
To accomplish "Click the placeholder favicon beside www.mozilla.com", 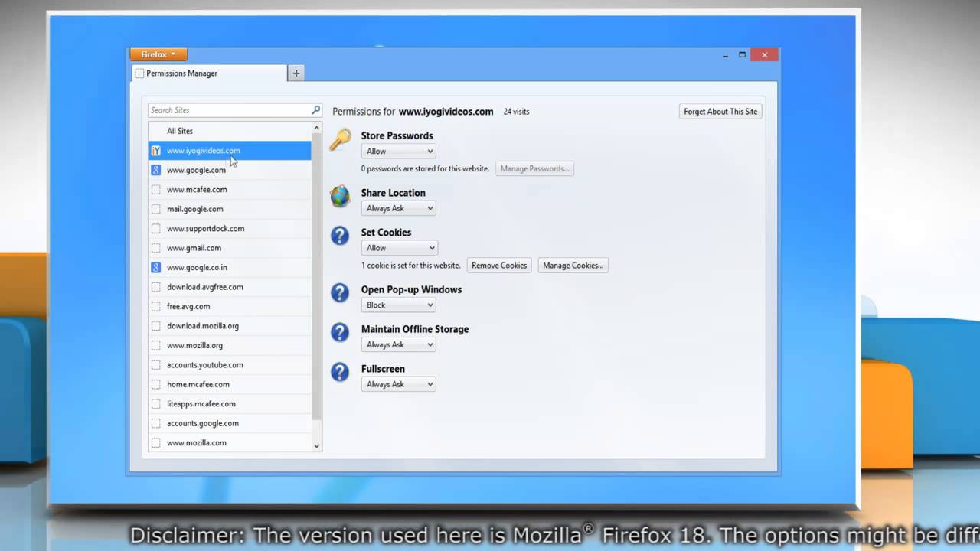I will click(x=156, y=442).
